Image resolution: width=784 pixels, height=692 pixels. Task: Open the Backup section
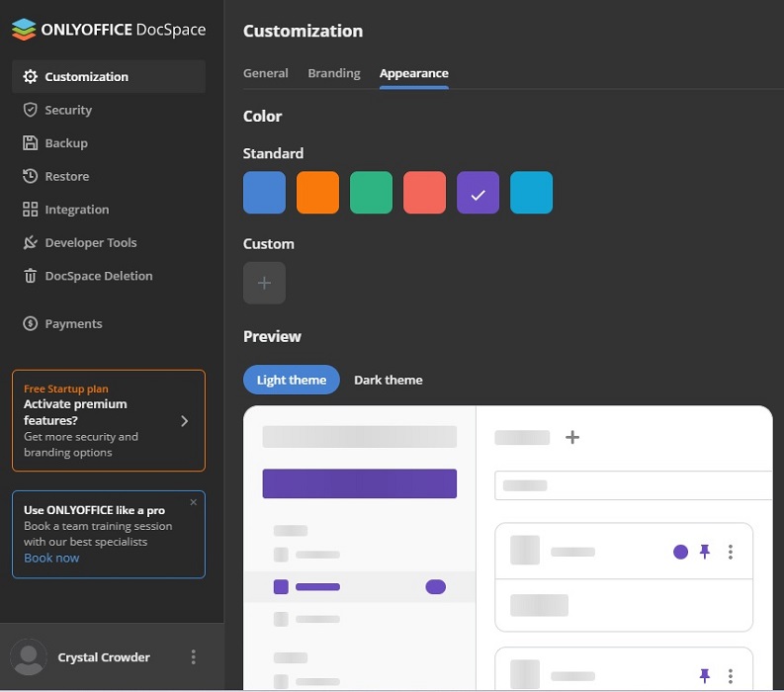[109, 143]
